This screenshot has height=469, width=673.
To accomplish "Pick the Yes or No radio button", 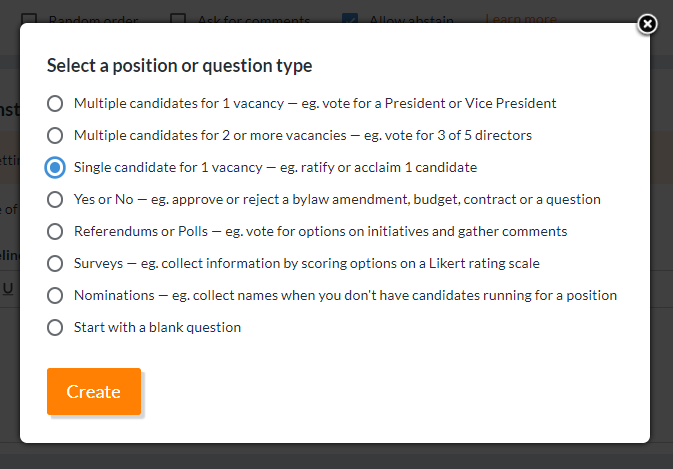I will [x=55, y=199].
